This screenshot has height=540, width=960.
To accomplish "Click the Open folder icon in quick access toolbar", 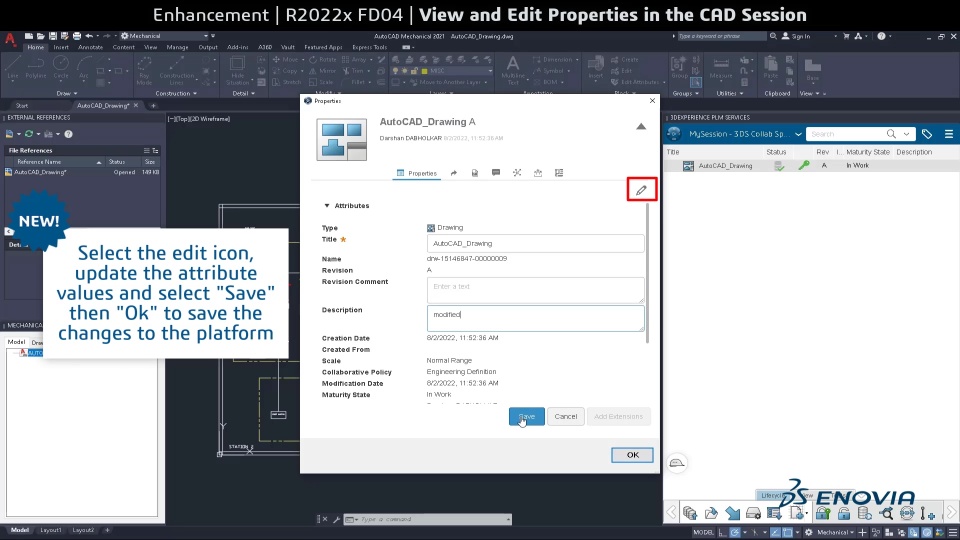I will coord(40,36).
